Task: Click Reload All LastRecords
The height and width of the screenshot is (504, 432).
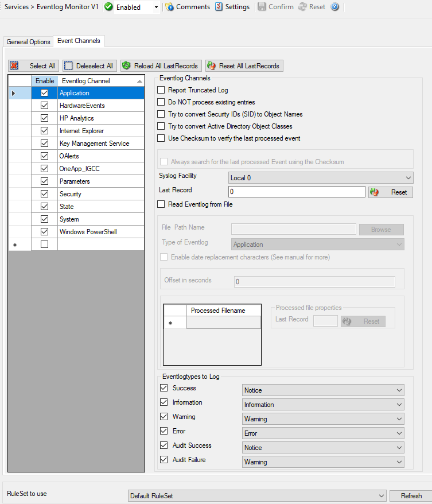Action: click(160, 66)
